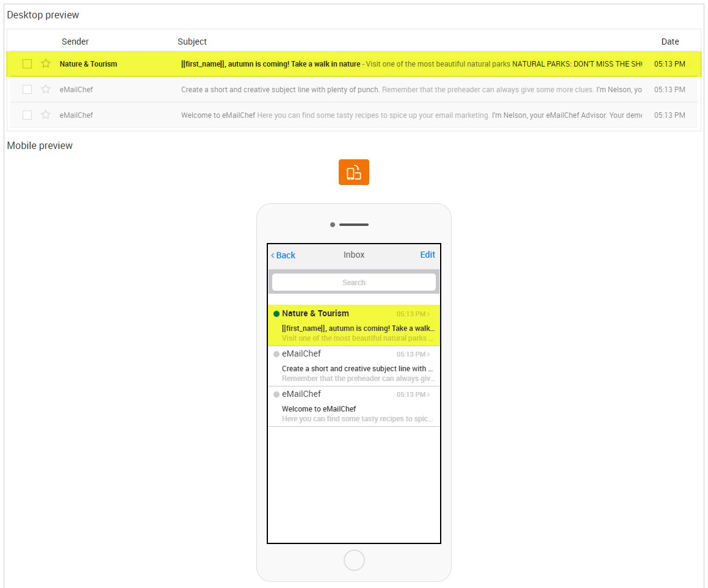This screenshot has width=708, height=588.
Task: Tick the checkbox for Nature & Tourism email
Action: [27, 64]
